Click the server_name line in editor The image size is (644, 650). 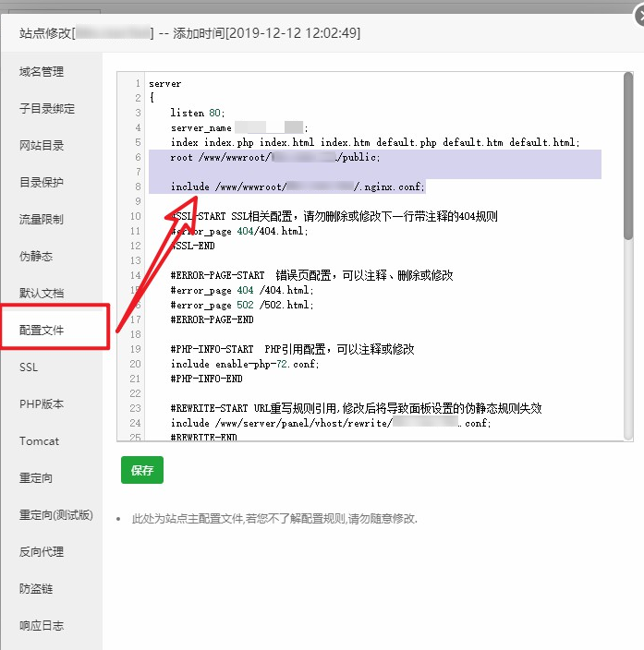tap(239, 127)
